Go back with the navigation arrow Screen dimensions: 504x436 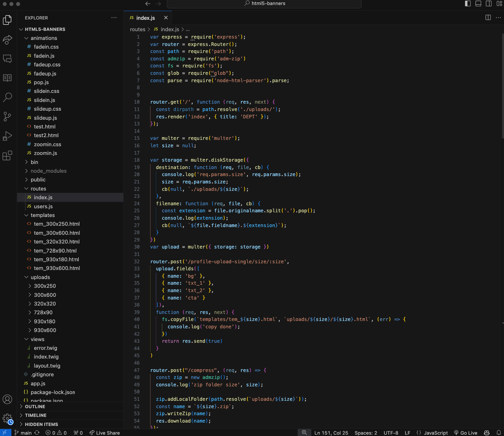(148, 4)
